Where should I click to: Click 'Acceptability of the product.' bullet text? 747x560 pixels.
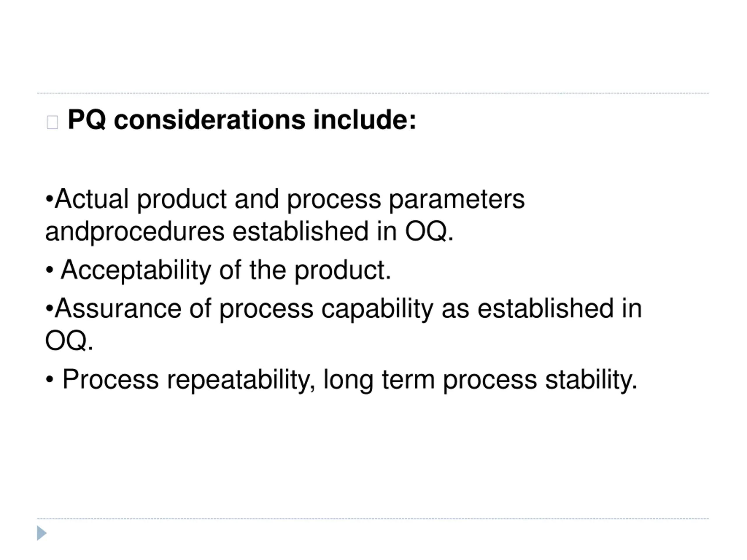[x=226, y=271]
